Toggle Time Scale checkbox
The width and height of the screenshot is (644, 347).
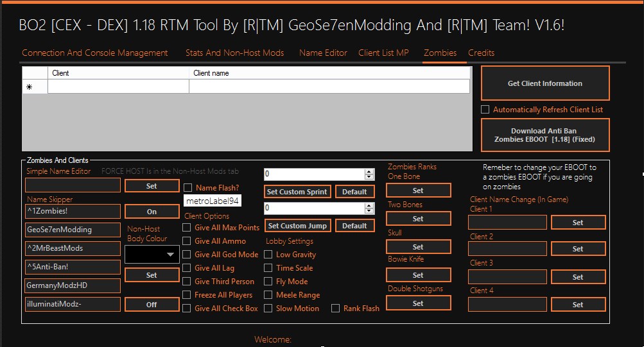pyautogui.click(x=268, y=268)
